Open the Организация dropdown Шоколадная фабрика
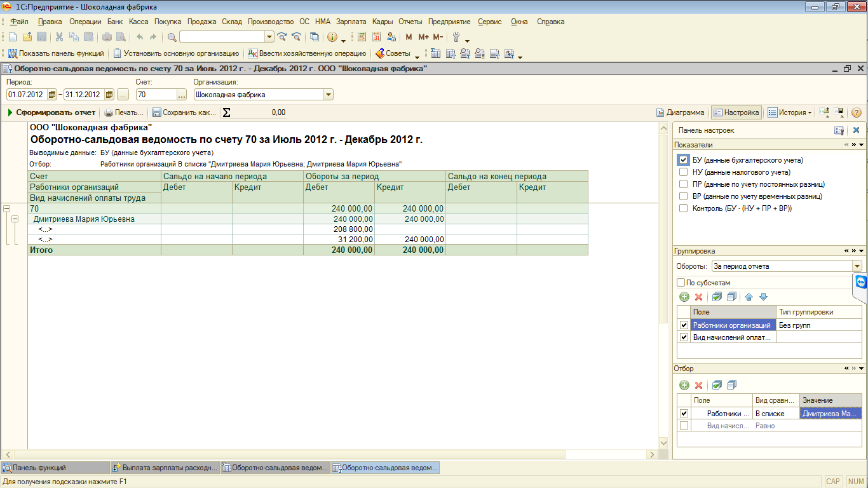Viewport: 868px width, 488px height. (328, 95)
